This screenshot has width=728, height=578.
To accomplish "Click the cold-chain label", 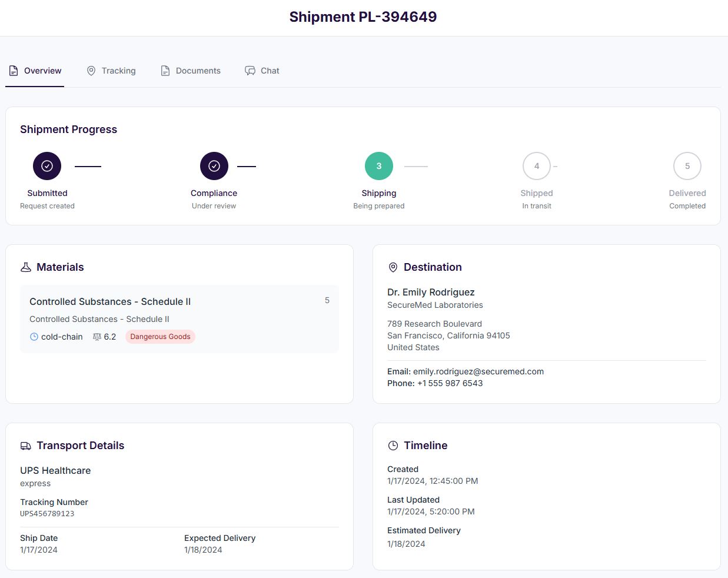I will tap(62, 337).
